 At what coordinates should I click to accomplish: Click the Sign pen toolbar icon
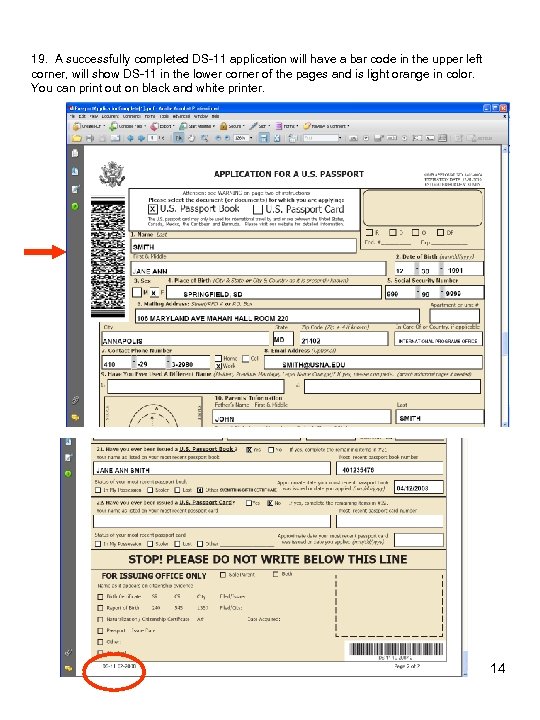(x=253, y=126)
